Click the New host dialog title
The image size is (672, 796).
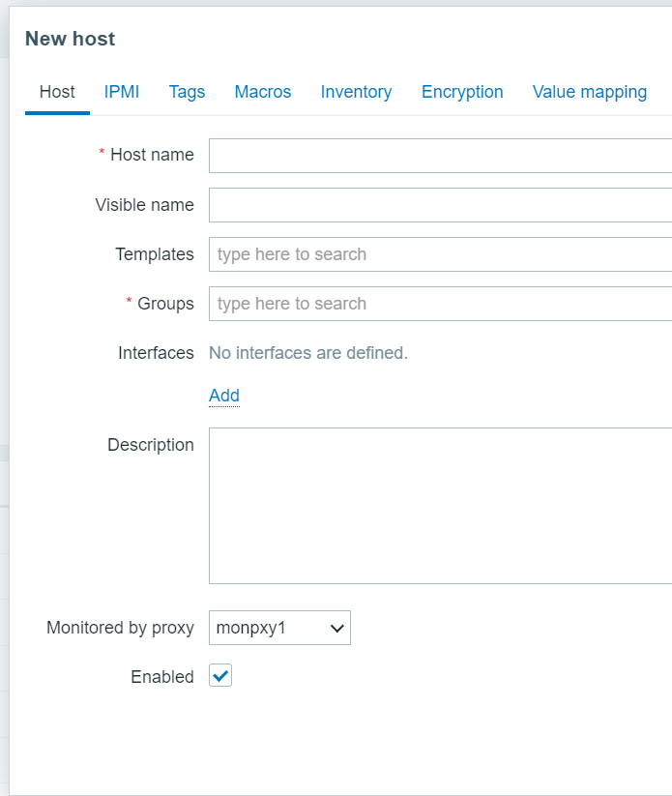[x=70, y=39]
